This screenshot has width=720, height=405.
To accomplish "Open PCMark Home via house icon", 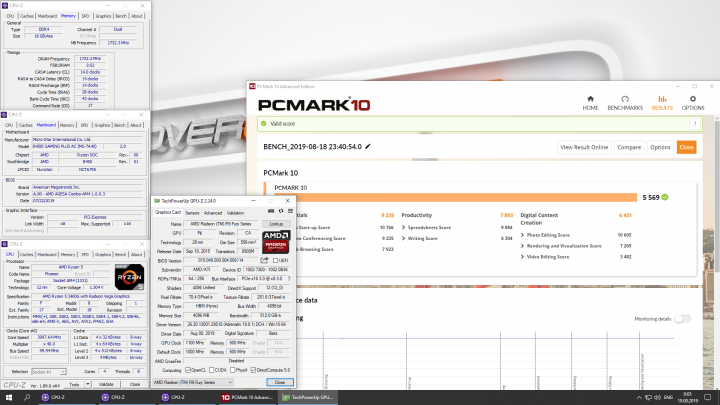I will (x=590, y=99).
